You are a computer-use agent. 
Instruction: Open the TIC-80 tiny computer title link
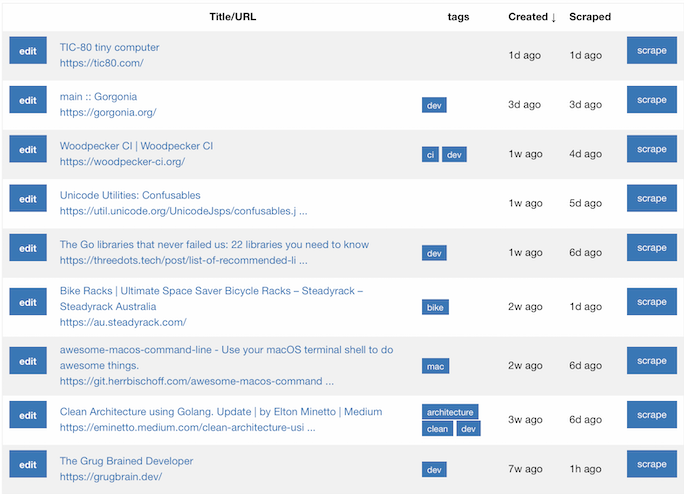(109, 47)
